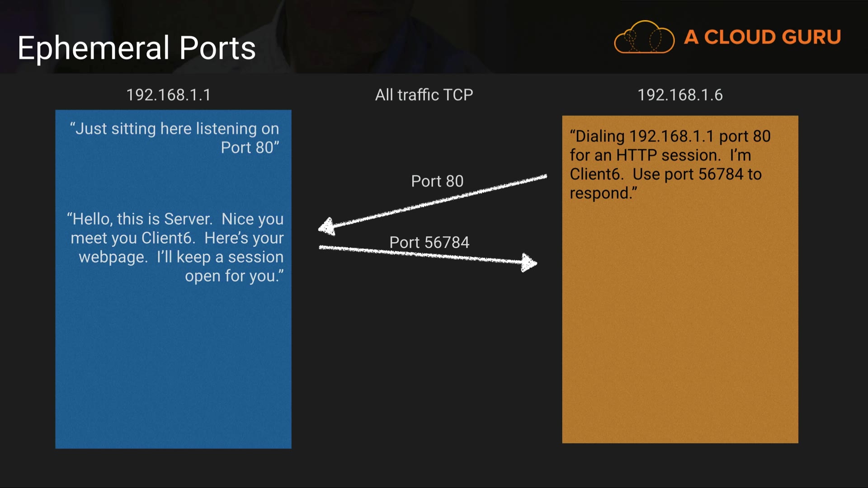Click the "Just sitting here listening on" line
Viewport: 868px width, 488px height.
click(x=175, y=129)
